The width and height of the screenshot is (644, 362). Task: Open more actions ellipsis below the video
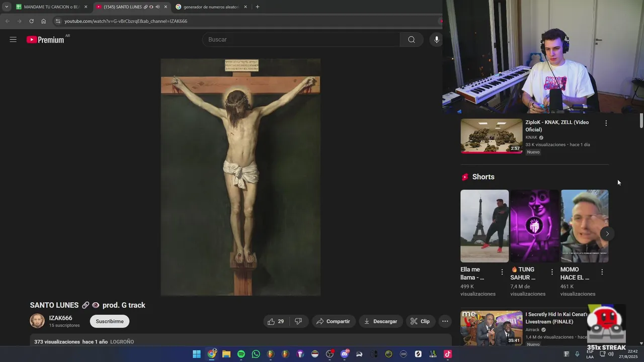pyautogui.click(x=445, y=321)
